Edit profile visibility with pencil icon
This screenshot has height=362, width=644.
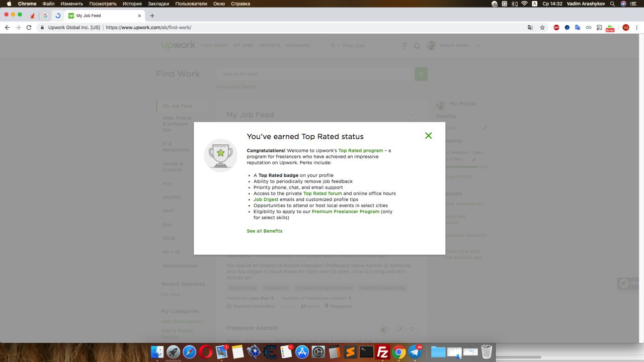click(x=485, y=128)
